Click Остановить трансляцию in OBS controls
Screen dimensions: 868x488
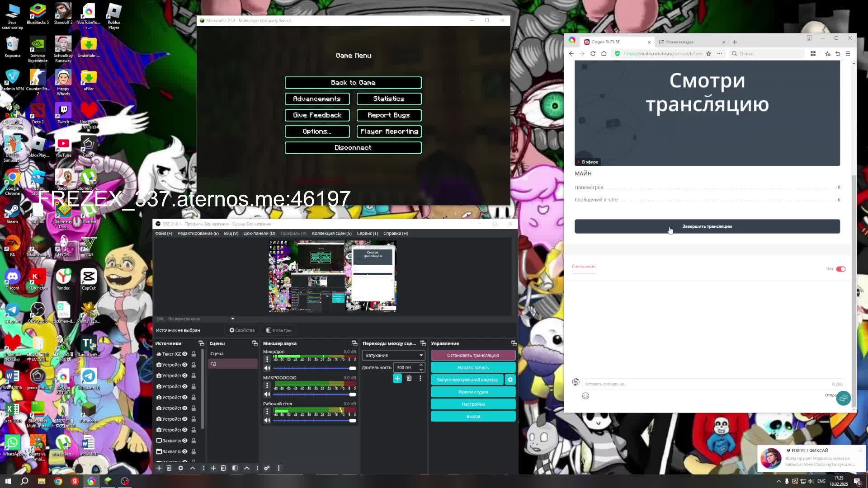[x=473, y=355]
